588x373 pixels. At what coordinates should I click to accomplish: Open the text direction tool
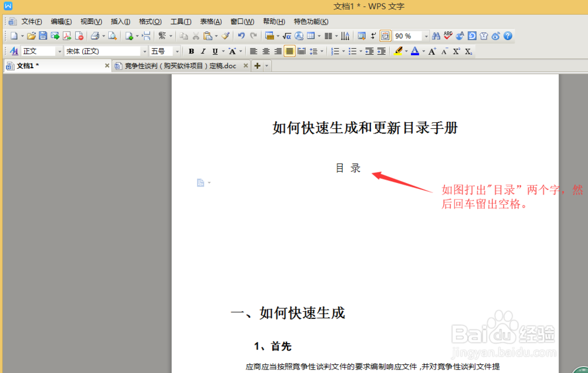pyautogui.click(x=345, y=36)
